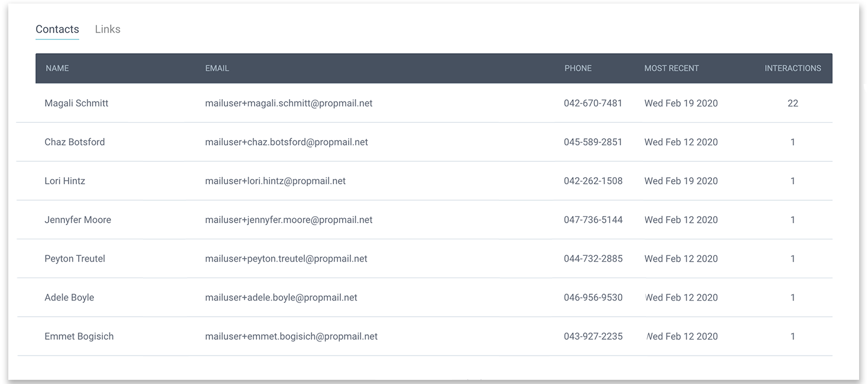Image resolution: width=868 pixels, height=384 pixels.
Task: Click Lori Hintz's date Wed Feb 19 2020
Action: (x=681, y=181)
